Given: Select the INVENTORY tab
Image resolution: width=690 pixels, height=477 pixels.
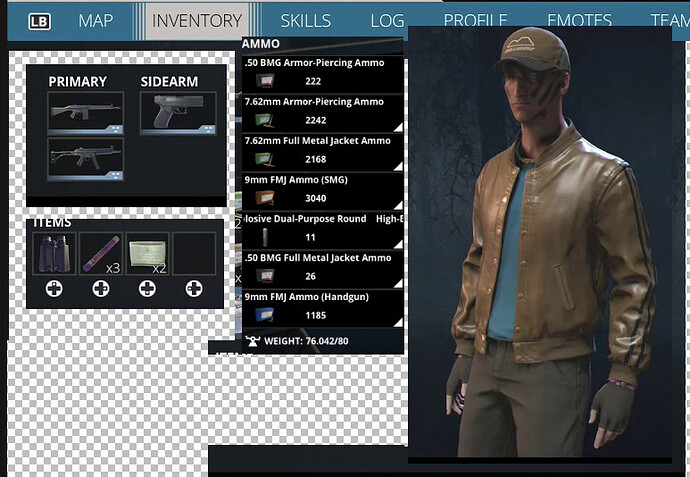Looking at the screenshot, I should (197, 21).
